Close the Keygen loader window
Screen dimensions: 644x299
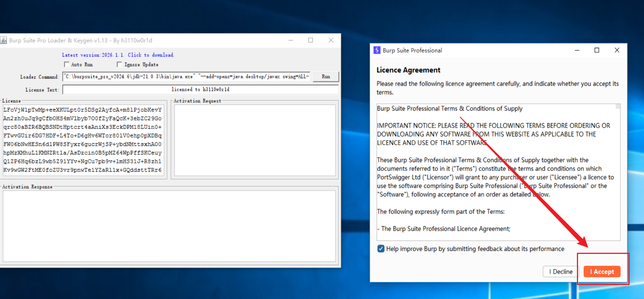tap(331, 40)
